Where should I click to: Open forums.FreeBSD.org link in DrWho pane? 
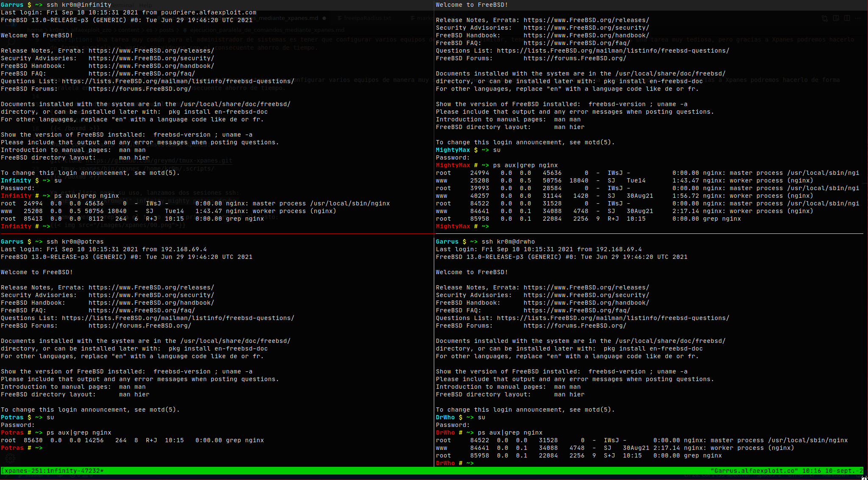[x=575, y=326]
